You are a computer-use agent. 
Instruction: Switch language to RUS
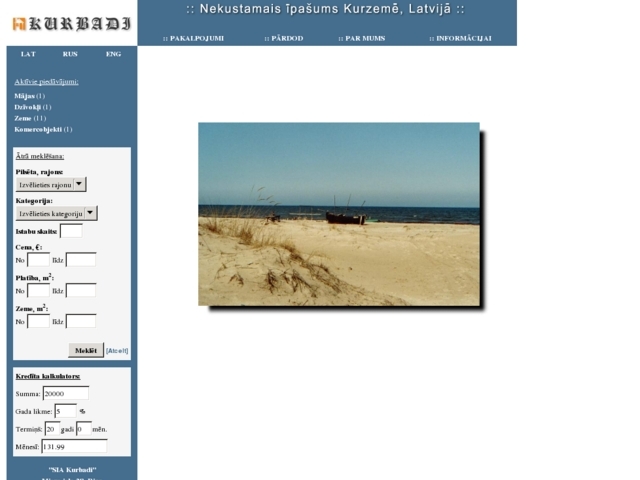(70, 54)
